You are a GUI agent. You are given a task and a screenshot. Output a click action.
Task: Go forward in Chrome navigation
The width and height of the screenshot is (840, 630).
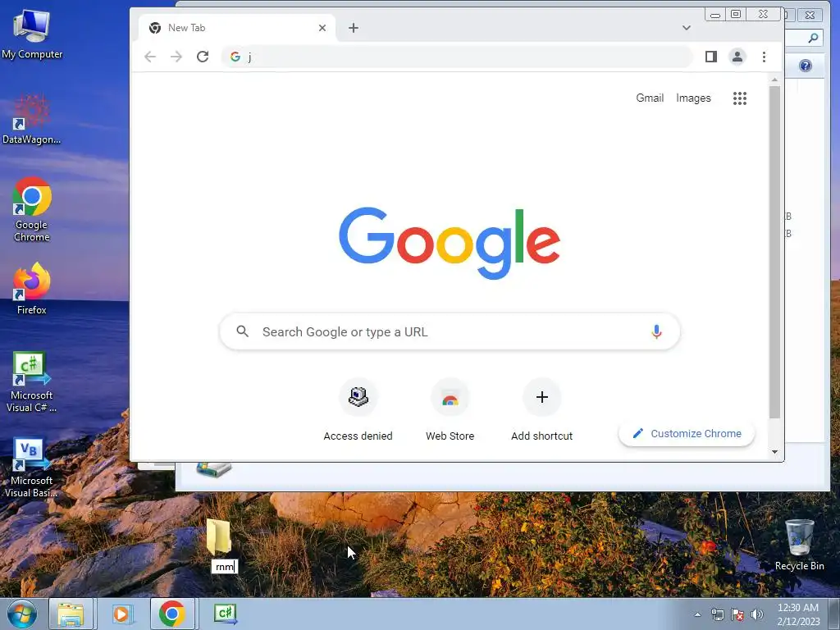(x=176, y=57)
